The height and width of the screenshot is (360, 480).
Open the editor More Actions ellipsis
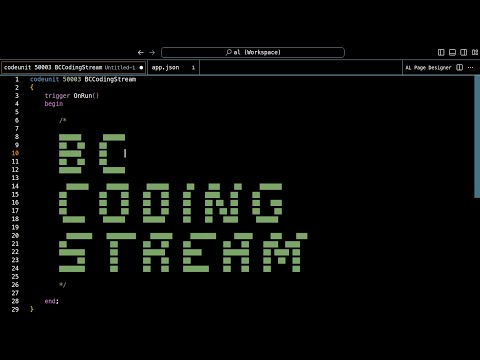pyautogui.click(x=470, y=68)
